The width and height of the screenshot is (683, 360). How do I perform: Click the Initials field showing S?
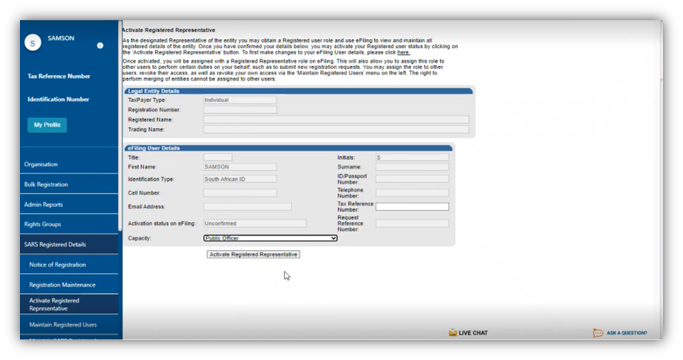point(412,157)
